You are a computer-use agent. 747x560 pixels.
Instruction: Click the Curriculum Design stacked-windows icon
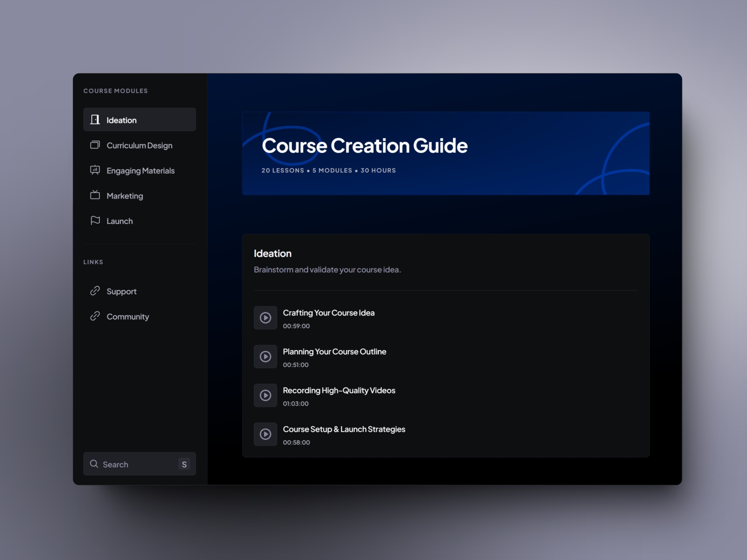tap(95, 145)
